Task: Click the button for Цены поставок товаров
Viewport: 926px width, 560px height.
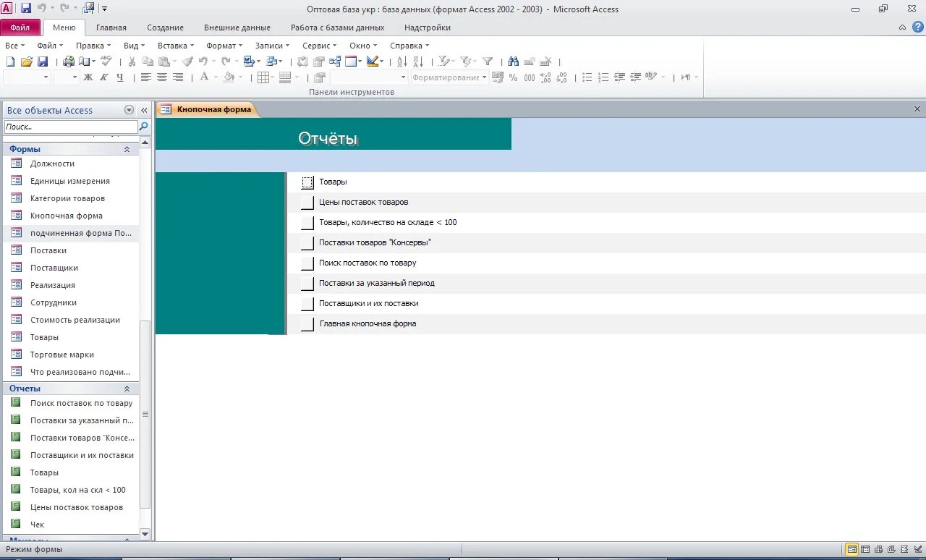Action: coord(307,203)
